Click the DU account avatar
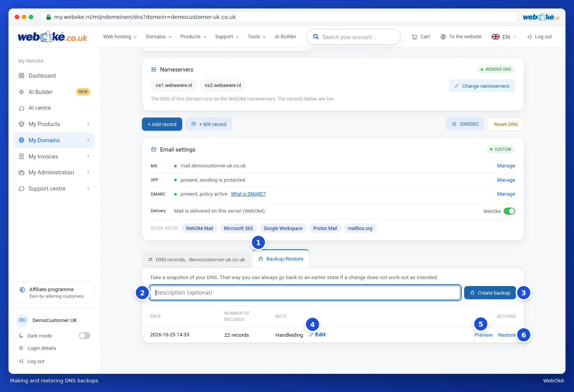 22,320
